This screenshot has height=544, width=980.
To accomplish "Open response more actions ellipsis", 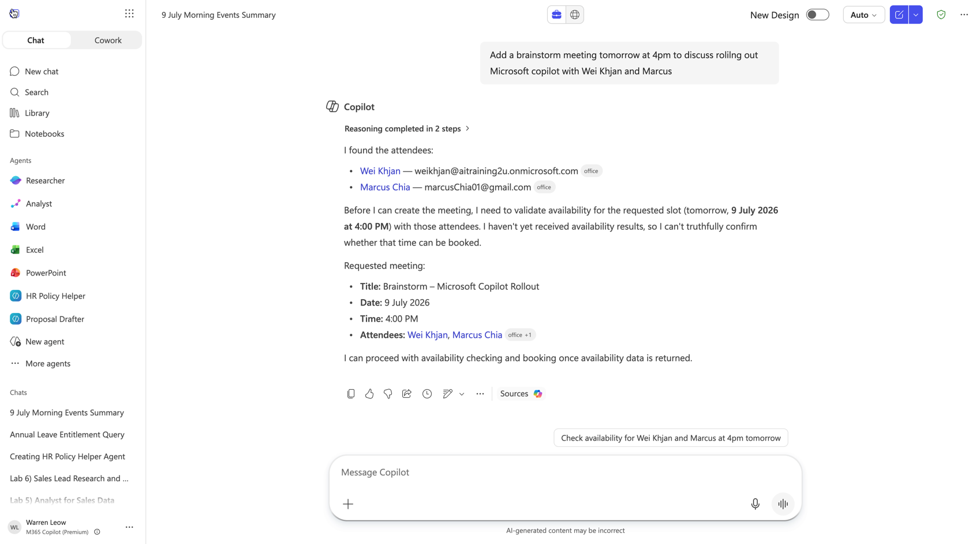I will coord(480,394).
